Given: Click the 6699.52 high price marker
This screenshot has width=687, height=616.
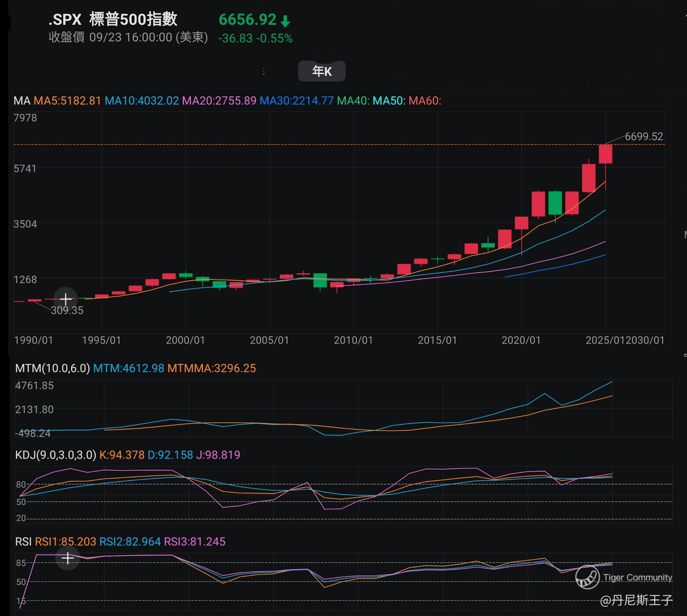Looking at the screenshot, I should (644, 136).
